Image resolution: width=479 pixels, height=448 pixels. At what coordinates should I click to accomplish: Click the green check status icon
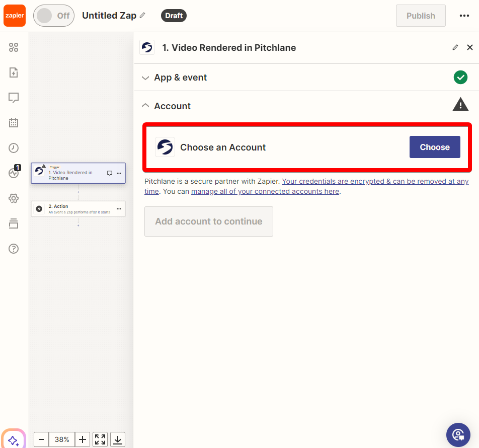point(460,78)
